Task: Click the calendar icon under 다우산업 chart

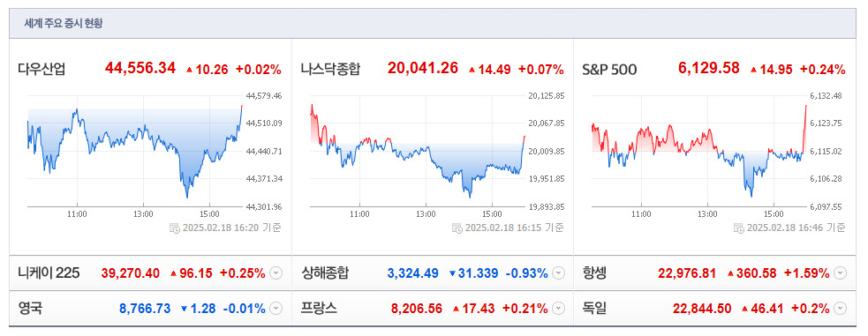Action: coord(174,228)
